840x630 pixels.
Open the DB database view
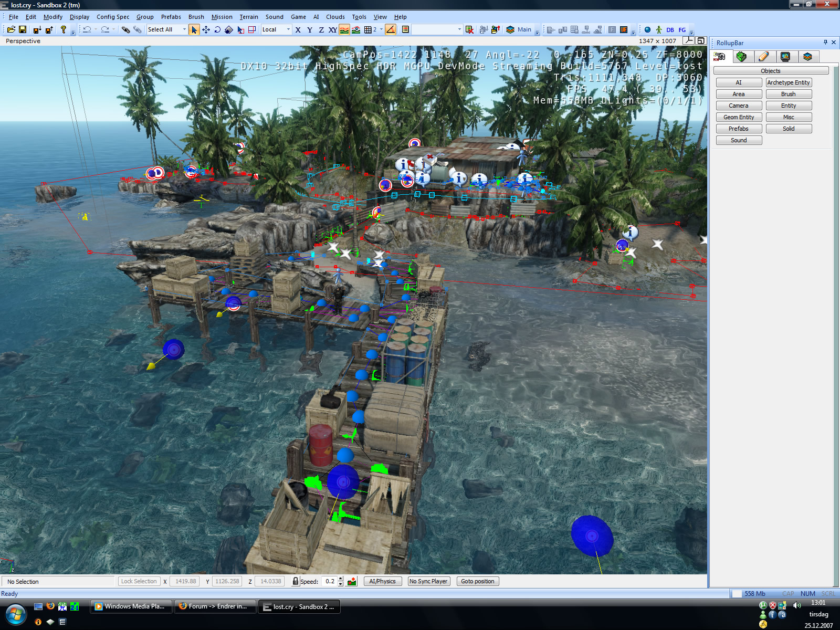click(670, 30)
